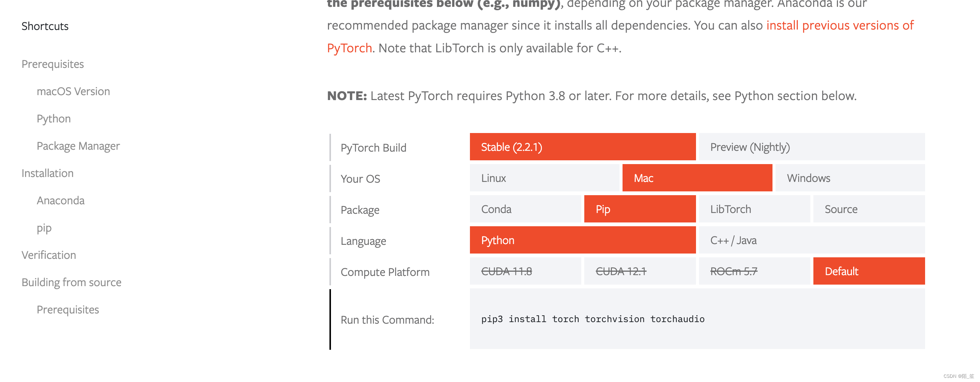Open the Package Manager prerequisites entry
980x382 pixels.
(78, 146)
